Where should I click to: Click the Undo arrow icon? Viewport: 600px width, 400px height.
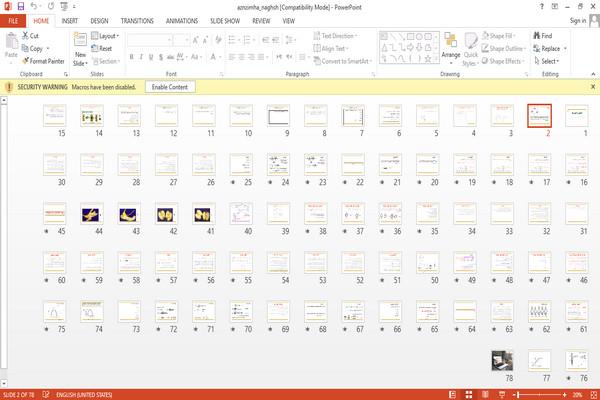34,7
